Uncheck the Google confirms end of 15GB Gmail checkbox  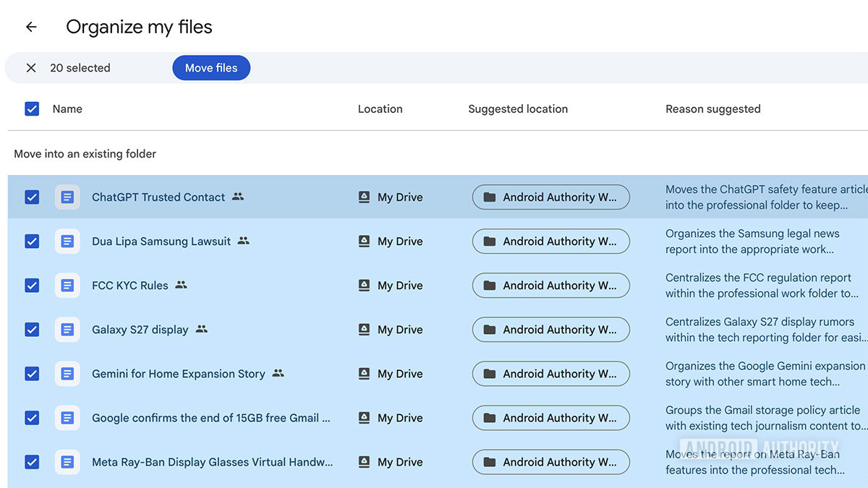32,418
